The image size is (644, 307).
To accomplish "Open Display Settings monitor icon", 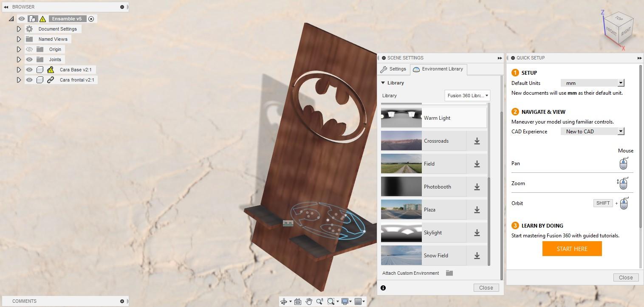I will (345, 301).
